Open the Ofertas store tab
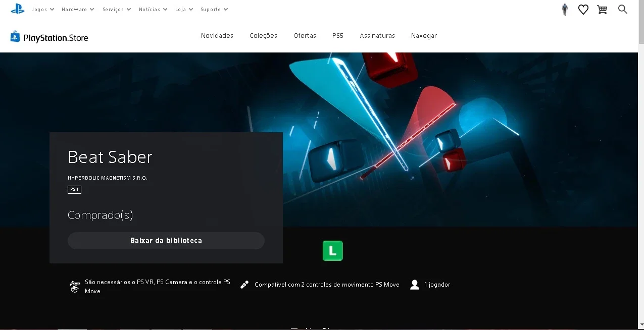644x330 pixels. pyautogui.click(x=305, y=36)
